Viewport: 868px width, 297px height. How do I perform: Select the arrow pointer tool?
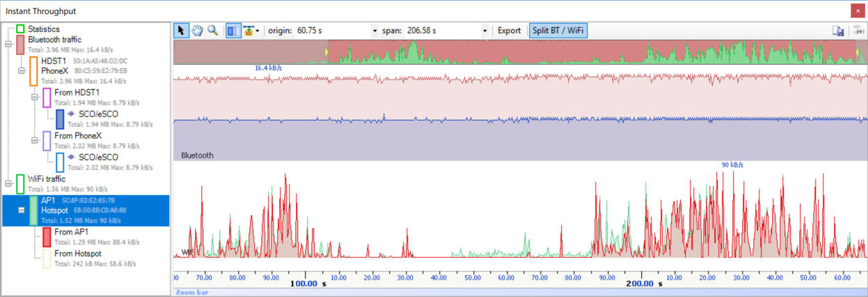click(181, 31)
